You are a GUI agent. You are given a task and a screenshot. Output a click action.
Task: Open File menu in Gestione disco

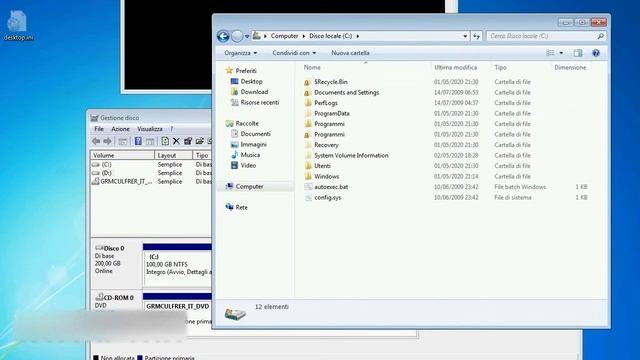click(x=99, y=129)
